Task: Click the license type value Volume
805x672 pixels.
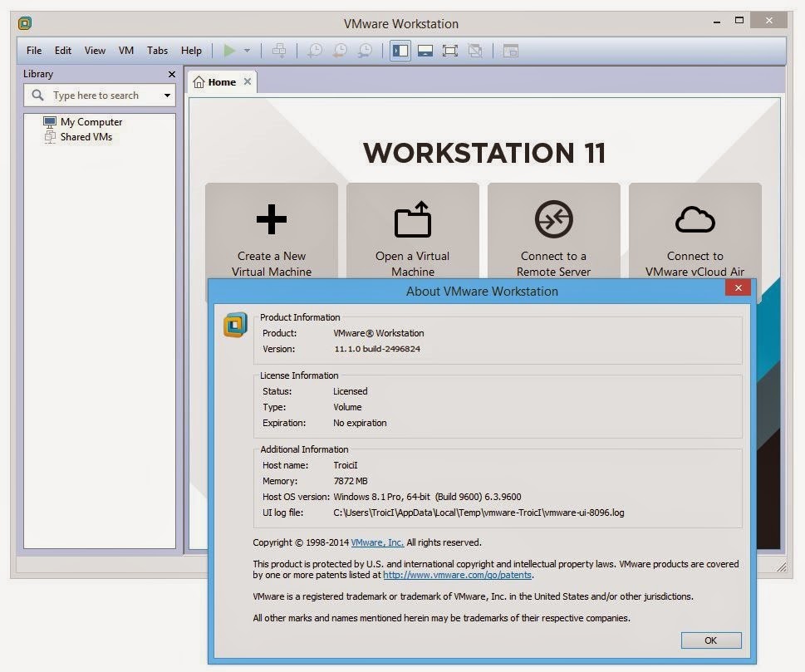Action: pos(347,407)
